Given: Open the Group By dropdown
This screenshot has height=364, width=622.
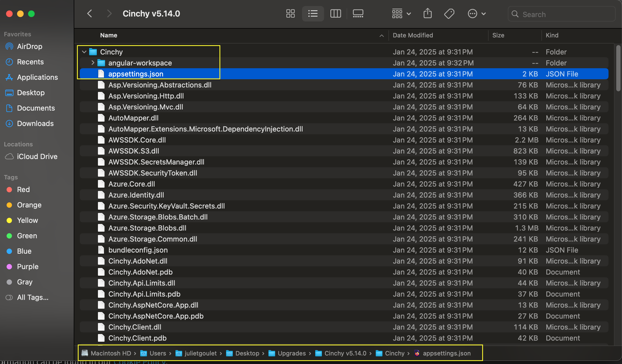Looking at the screenshot, I should point(401,13).
